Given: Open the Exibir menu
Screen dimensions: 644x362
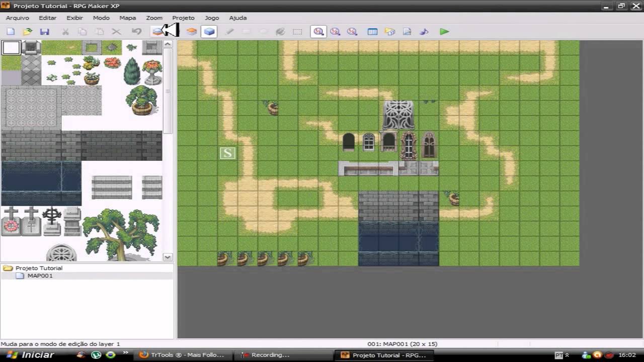Looking at the screenshot, I should pyautogui.click(x=75, y=18).
